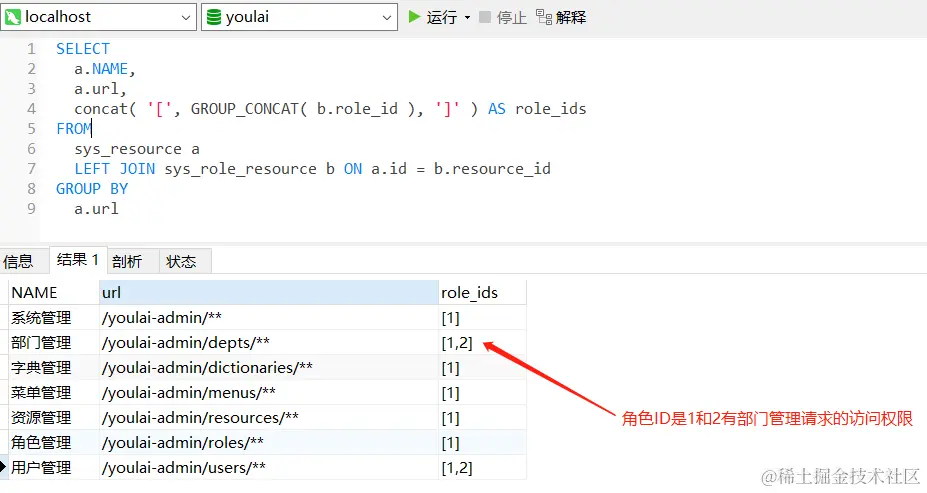Viewport: 927px width, 493px height.
Task: Click the /youlai-admin/resources/** url cell
Action: [269, 417]
